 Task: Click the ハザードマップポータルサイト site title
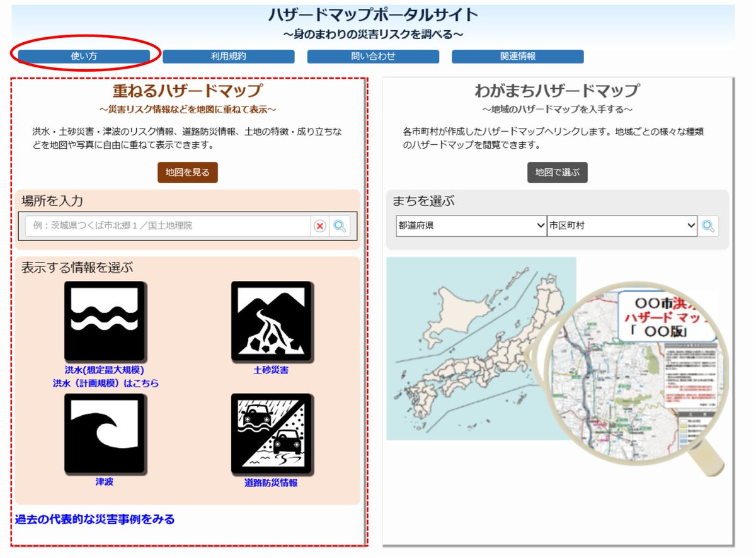click(x=373, y=14)
